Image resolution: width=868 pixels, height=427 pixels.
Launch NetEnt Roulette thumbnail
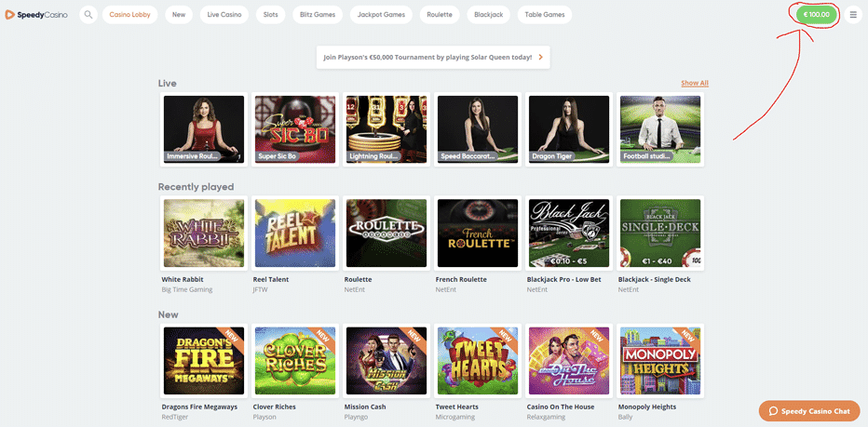coord(387,233)
